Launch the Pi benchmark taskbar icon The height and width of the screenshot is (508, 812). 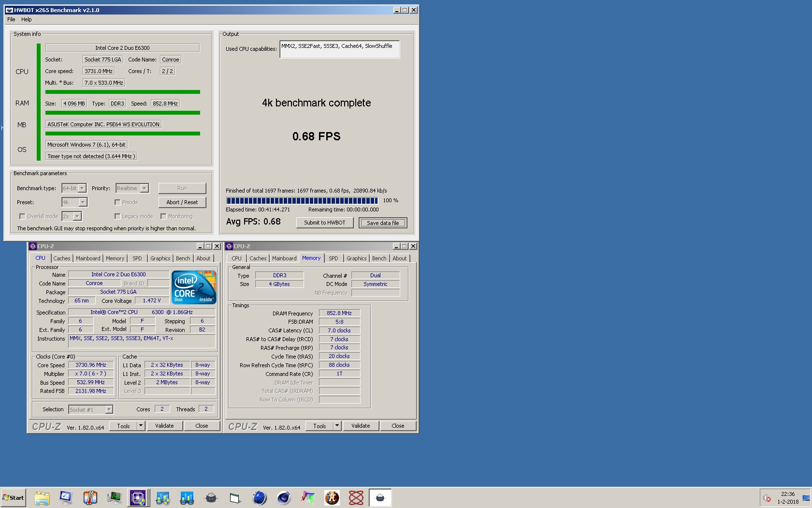(332, 498)
